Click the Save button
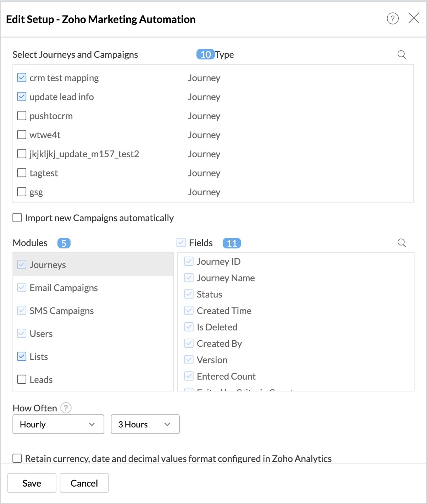The height and width of the screenshot is (504, 427). click(32, 483)
